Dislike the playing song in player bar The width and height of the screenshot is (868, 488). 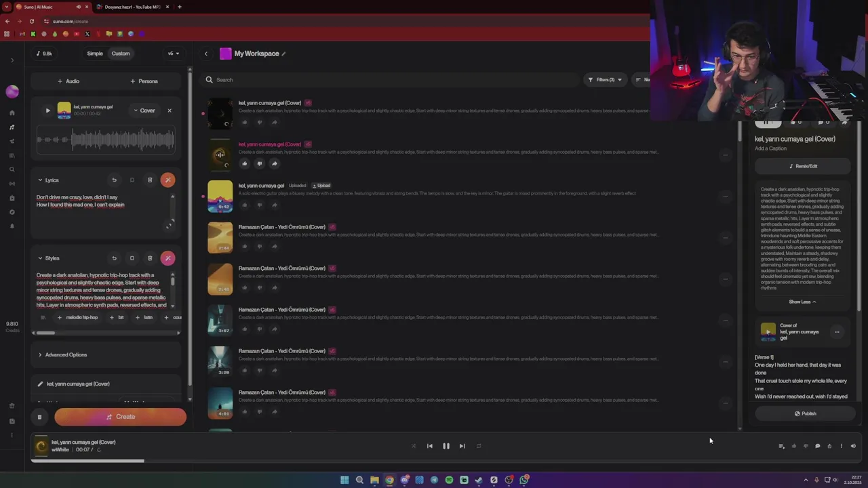806,446
